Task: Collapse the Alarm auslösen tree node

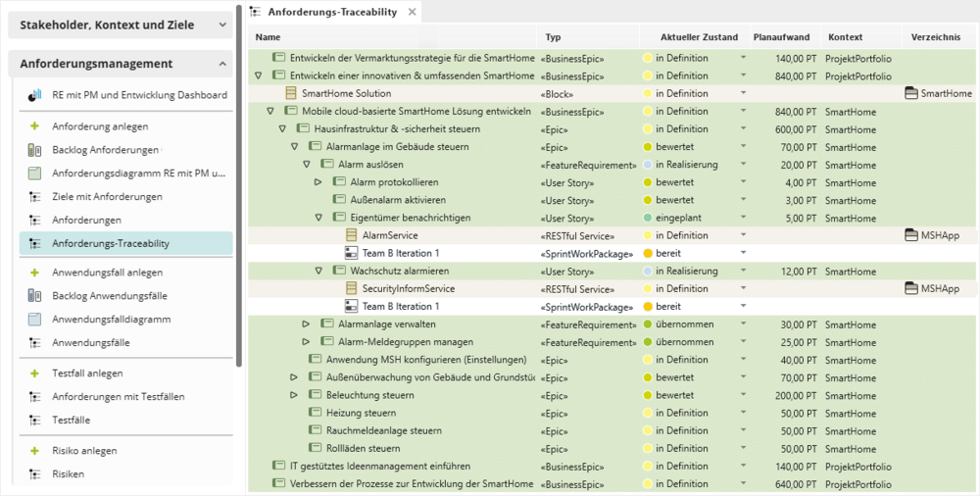Action: 306,165
